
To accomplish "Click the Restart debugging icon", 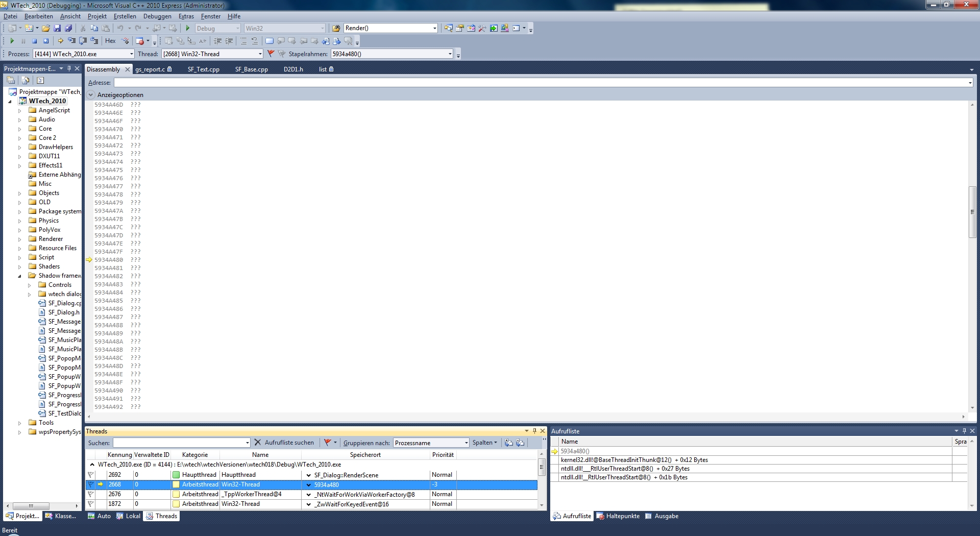I will (46, 41).
